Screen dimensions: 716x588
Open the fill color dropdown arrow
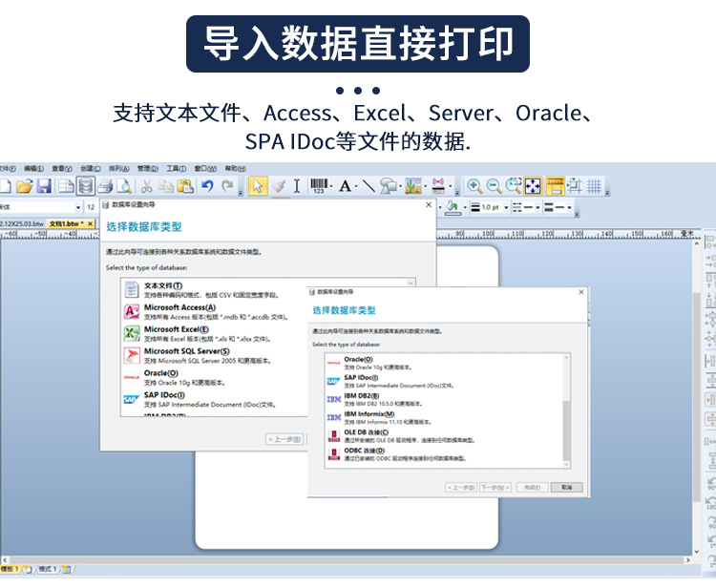(465, 208)
